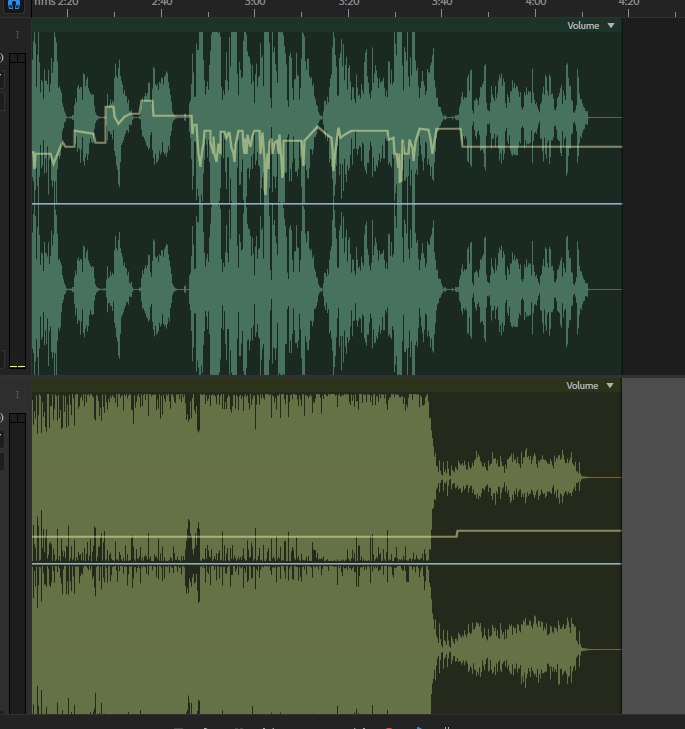Set playhead at 3:00 on the ruler
The width and height of the screenshot is (685, 729).
pyautogui.click(x=255, y=4)
